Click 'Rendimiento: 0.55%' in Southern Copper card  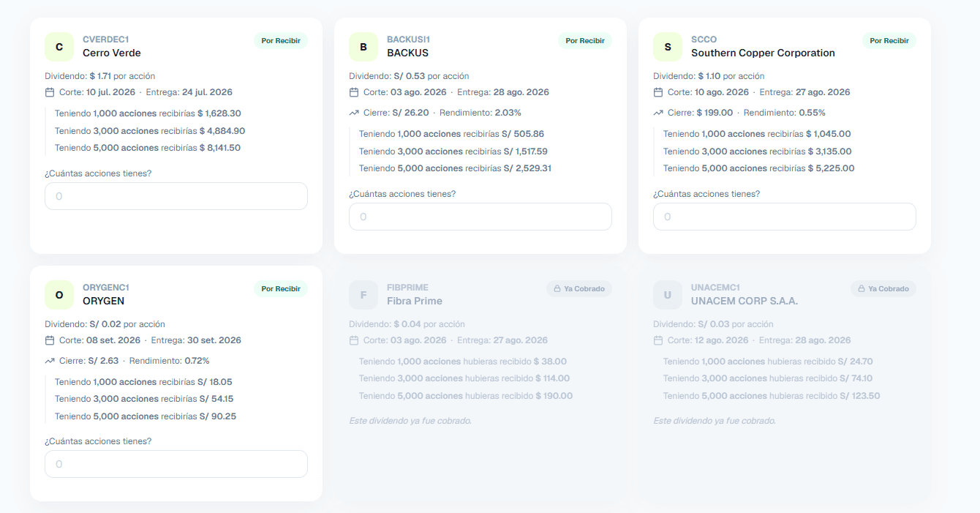coord(785,113)
